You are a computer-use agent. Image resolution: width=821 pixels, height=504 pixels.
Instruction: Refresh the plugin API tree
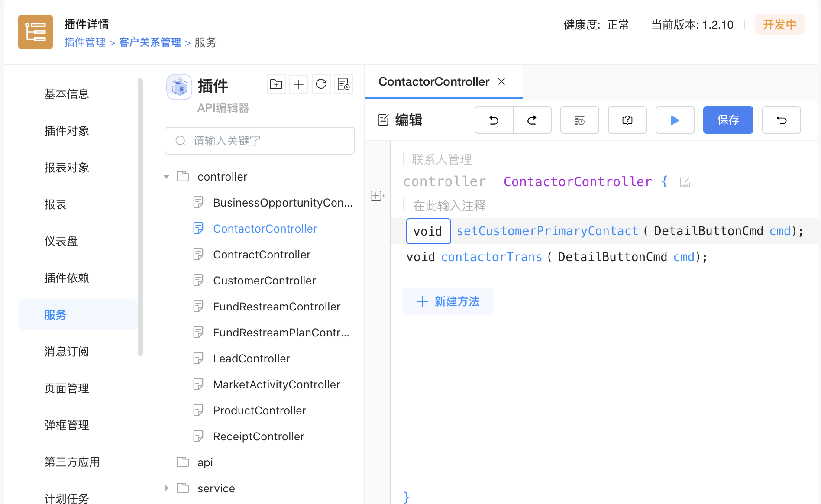coord(321,84)
